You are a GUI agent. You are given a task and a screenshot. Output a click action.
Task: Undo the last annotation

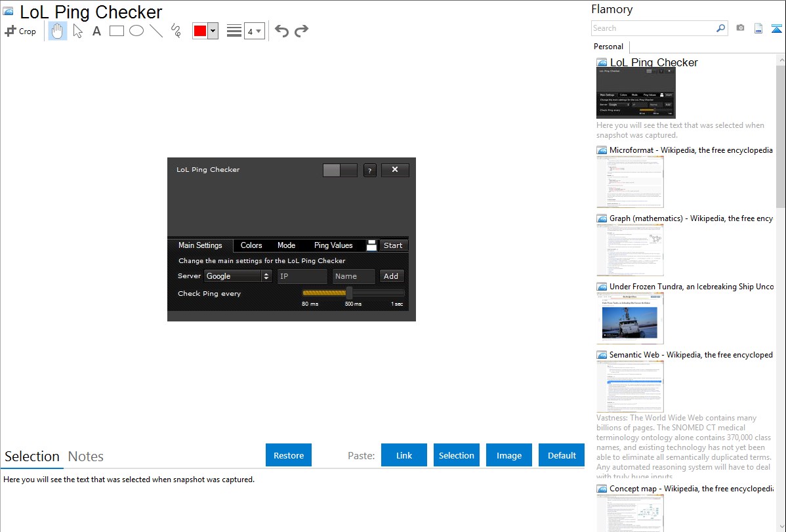point(281,31)
